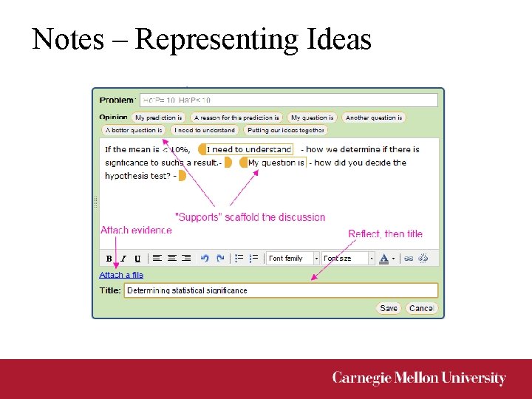
Task: Insert 'A reason for this prediction is' support
Action: click(236, 117)
